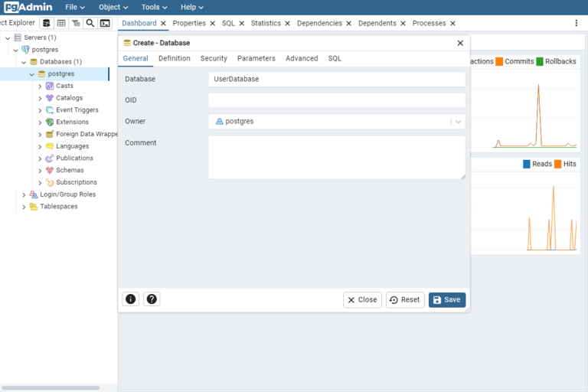The width and height of the screenshot is (588, 392).
Task: Click the Schemas node icon
Action: pyautogui.click(x=50, y=170)
